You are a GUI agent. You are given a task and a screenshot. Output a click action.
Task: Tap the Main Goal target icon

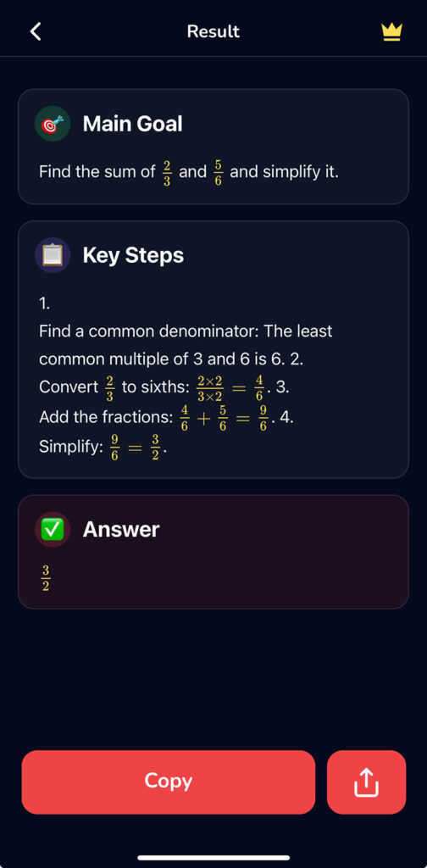click(53, 124)
